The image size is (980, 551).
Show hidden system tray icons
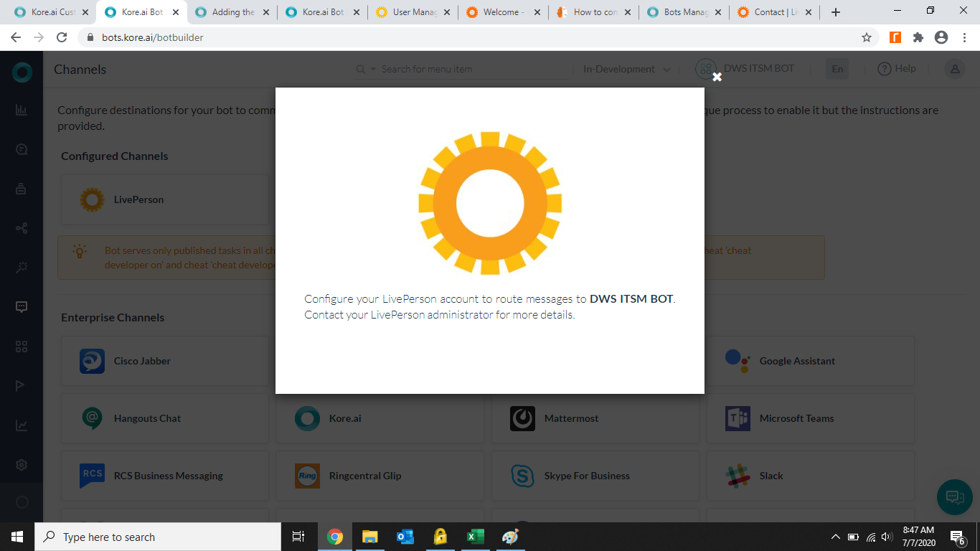pyautogui.click(x=835, y=537)
